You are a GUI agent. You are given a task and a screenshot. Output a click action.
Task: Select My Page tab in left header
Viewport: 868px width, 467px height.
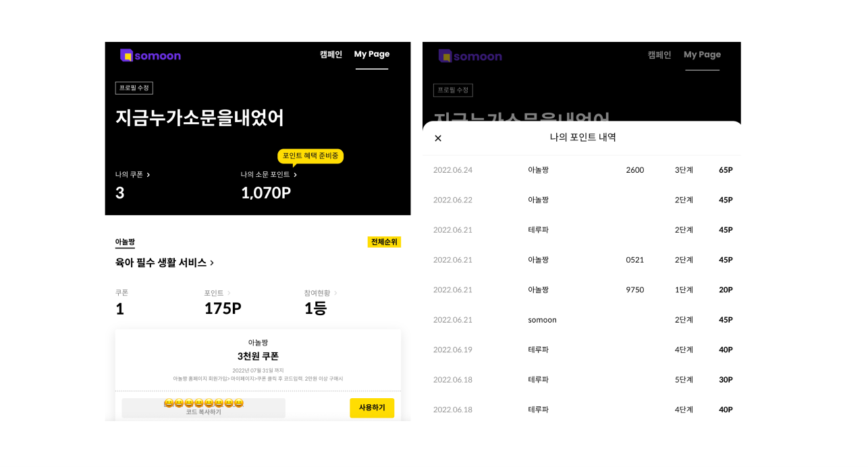(372, 55)
